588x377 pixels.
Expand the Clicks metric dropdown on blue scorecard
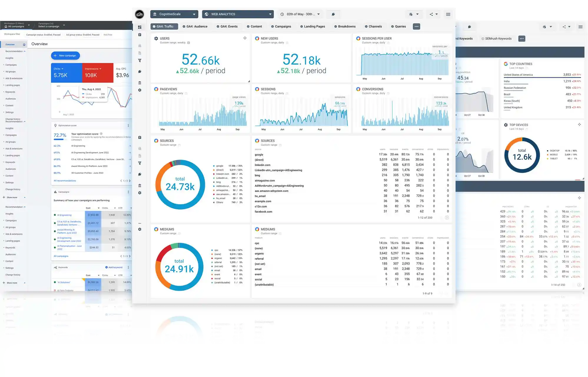click(x=62, y=69)
